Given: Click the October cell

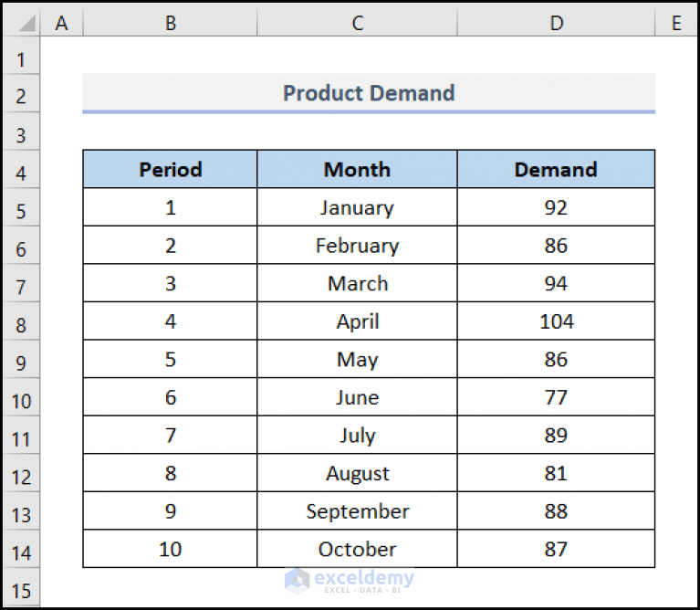Looking at the screenshot, I should click(357, 549).
